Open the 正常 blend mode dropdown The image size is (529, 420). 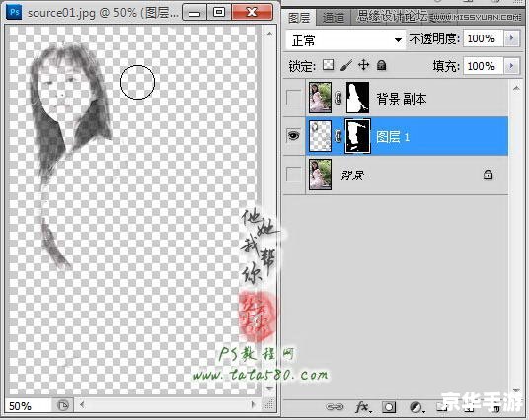pos(345,40)
